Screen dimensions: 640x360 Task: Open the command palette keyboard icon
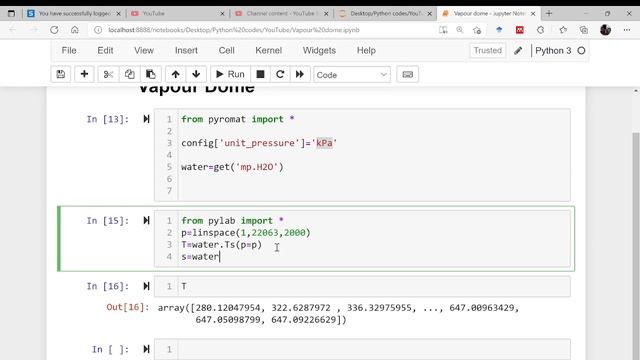pyautogui.click(x=407, y=74)
